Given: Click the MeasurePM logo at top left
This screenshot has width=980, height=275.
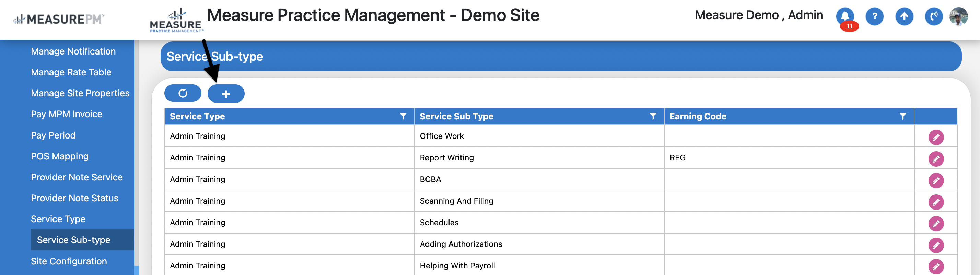Looking at the screenshot, I should pyautogui.click(x=59, y=19).
